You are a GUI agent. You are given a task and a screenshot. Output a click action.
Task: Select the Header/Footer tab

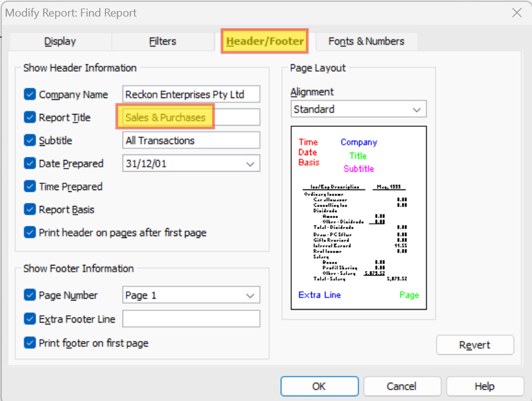coord(265,41)
